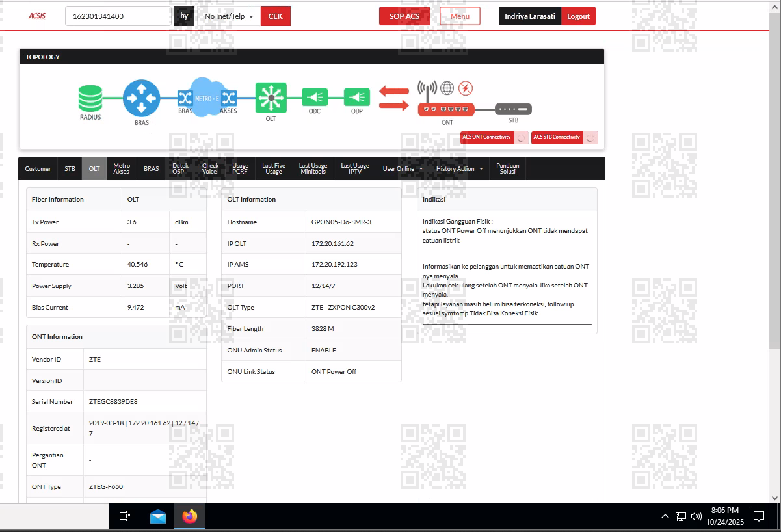Switch to the Customer tab

click(38, 169)
